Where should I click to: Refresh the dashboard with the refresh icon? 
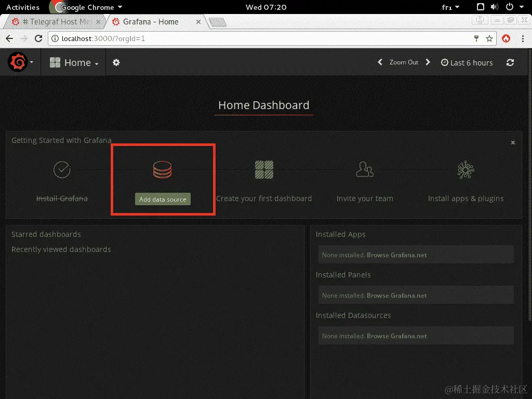coord(510,62)
